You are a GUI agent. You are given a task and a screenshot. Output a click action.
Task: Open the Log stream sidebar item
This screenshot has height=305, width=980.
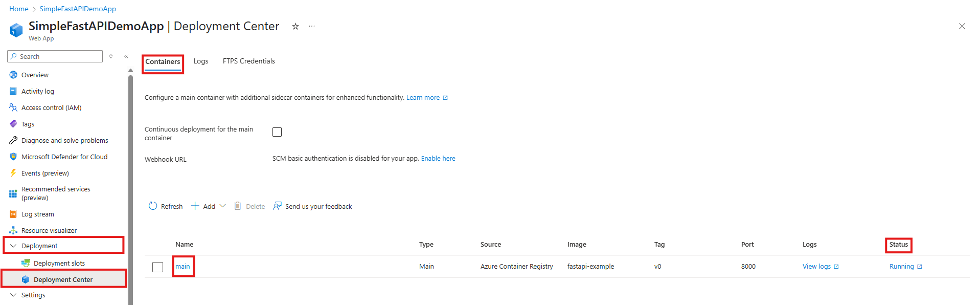[37, 214]
